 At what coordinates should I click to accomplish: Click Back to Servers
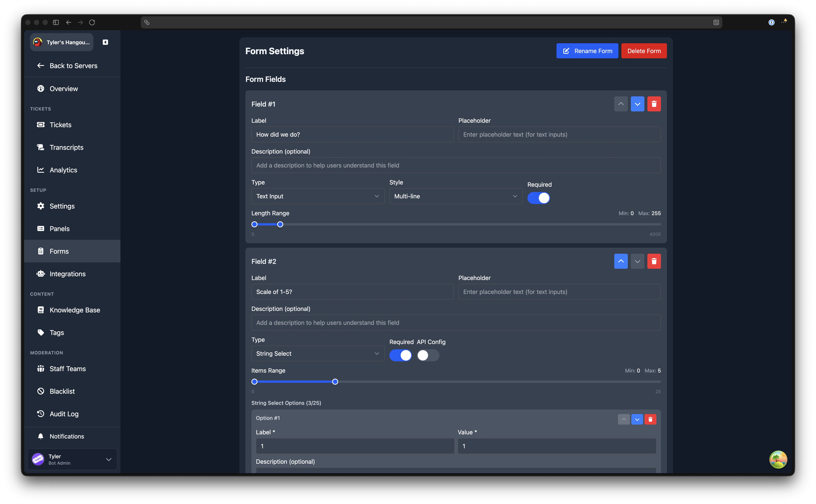pos(72,66)
